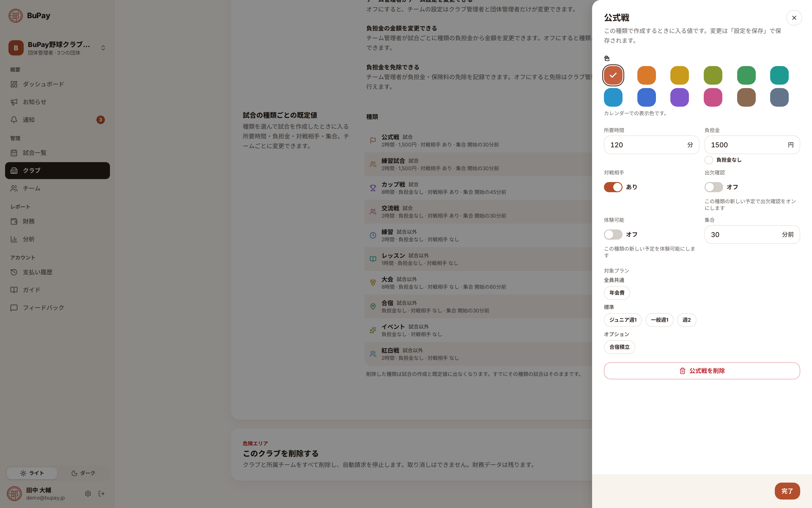The height and width of the screenshot is (508, 812).
Task: Click the bell icon for 通知
Action: 14,120
